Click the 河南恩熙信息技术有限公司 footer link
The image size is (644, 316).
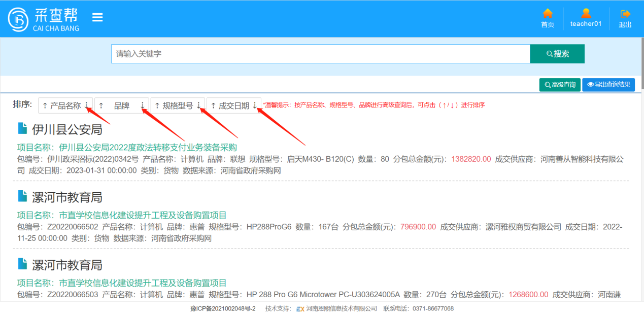point(342,308)
